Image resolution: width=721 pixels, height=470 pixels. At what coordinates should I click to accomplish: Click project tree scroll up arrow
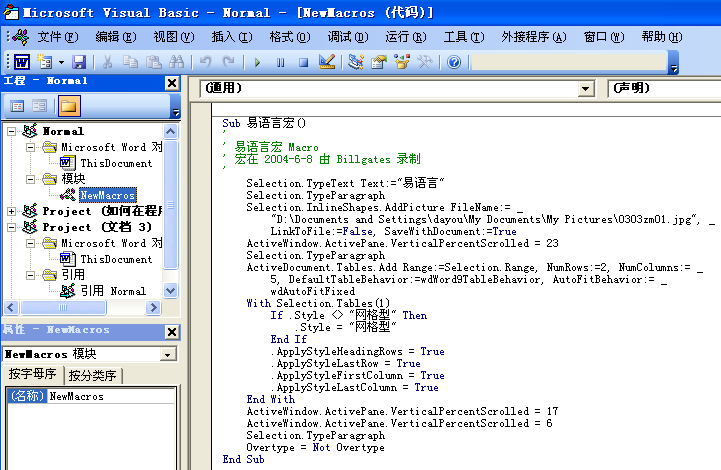pyautogui.click(x=170, y=132)
